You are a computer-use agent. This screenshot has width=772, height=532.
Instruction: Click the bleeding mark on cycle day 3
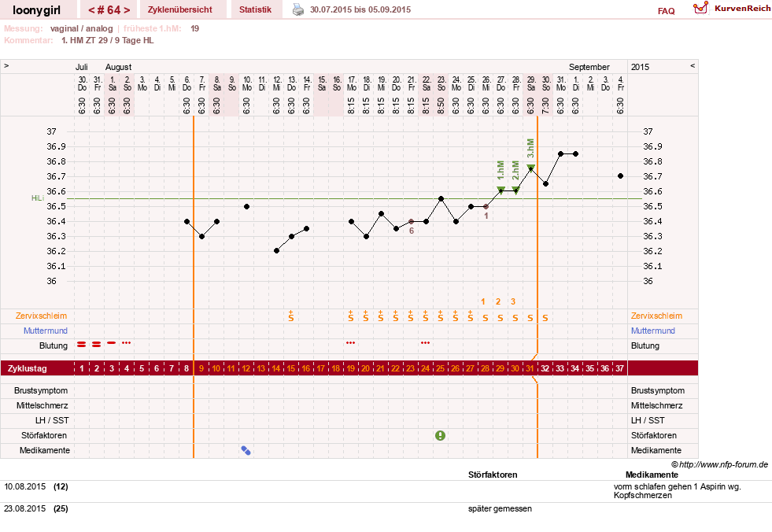click(x=112, y=342)
